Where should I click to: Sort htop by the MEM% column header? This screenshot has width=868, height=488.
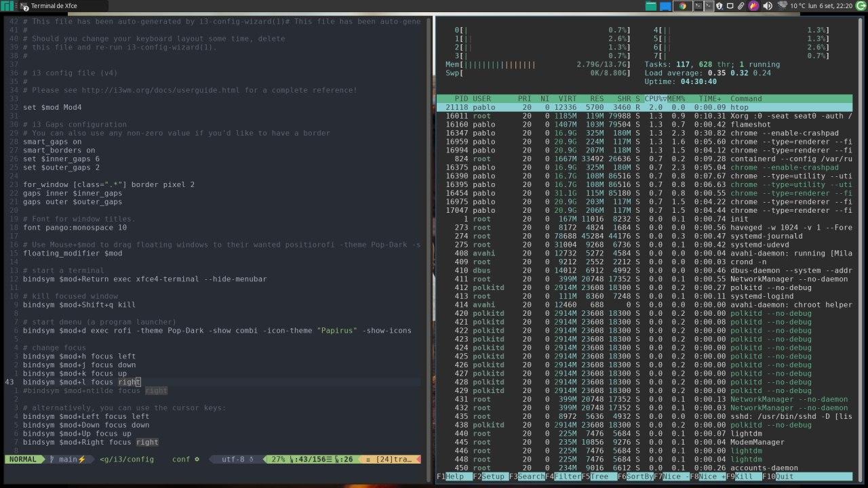676,98
